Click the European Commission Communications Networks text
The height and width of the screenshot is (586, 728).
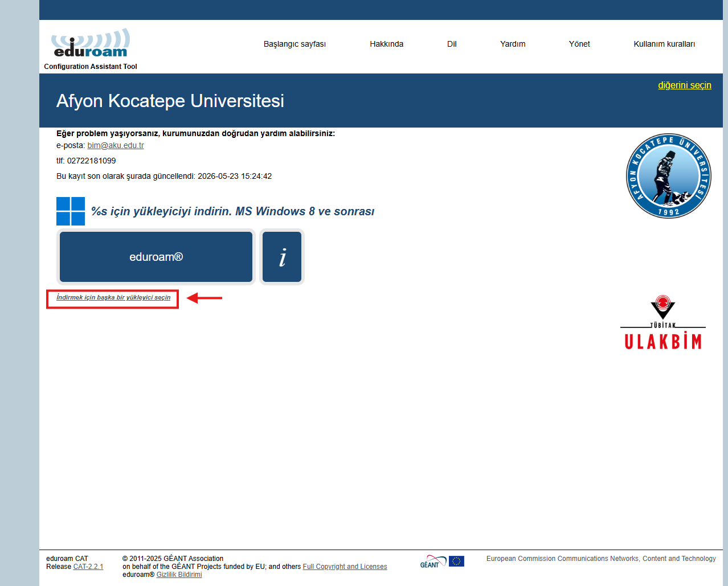(x=601, y=559)
